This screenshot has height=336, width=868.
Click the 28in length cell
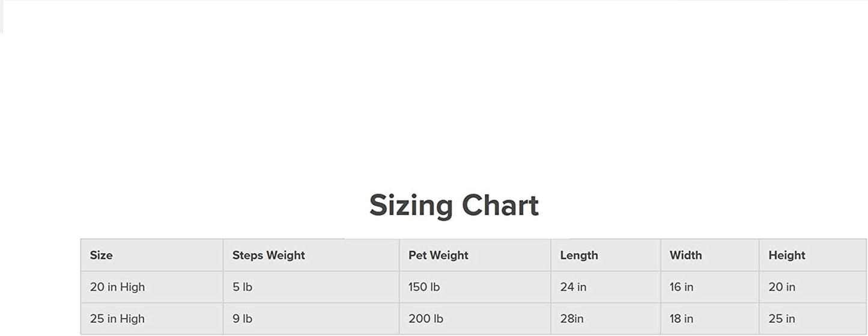pos(571,319)
